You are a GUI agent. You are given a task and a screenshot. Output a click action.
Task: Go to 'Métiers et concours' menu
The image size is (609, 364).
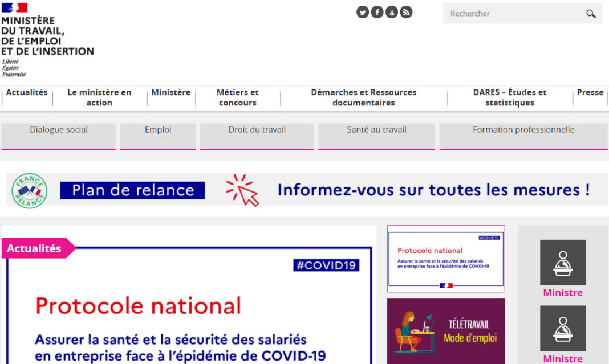[238, 97]
